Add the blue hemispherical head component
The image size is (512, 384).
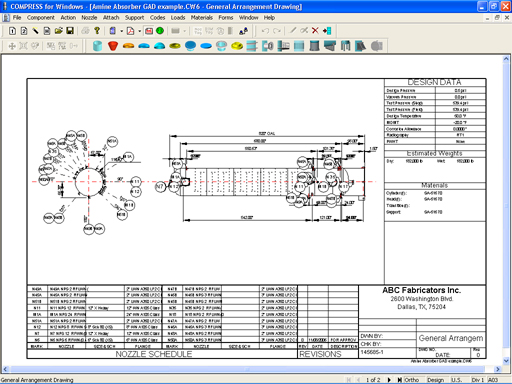[x=159, y=46]
